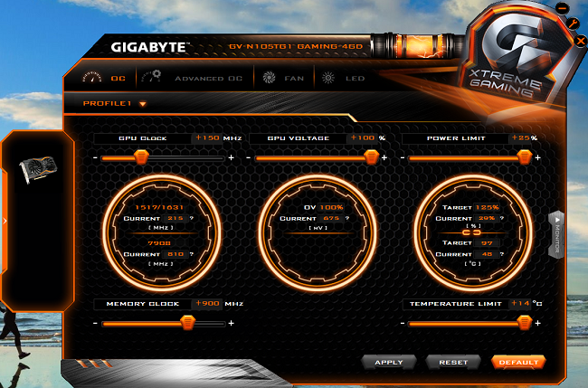Click the fan blade icon
Viewport: 588px width, 388px height.
(269, 78)
